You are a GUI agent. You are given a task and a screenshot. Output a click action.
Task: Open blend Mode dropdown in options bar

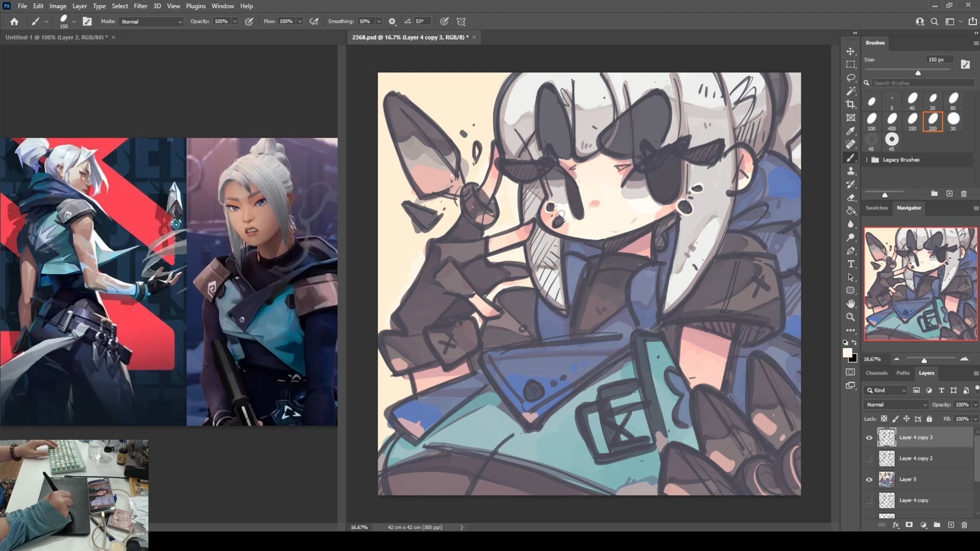coord(151,21)
